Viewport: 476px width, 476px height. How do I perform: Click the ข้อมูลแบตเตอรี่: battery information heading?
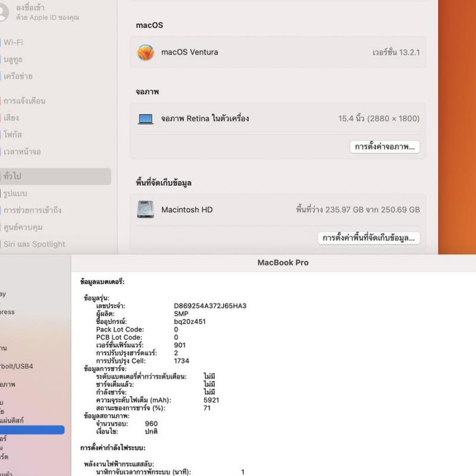click(x=102, y=281)
